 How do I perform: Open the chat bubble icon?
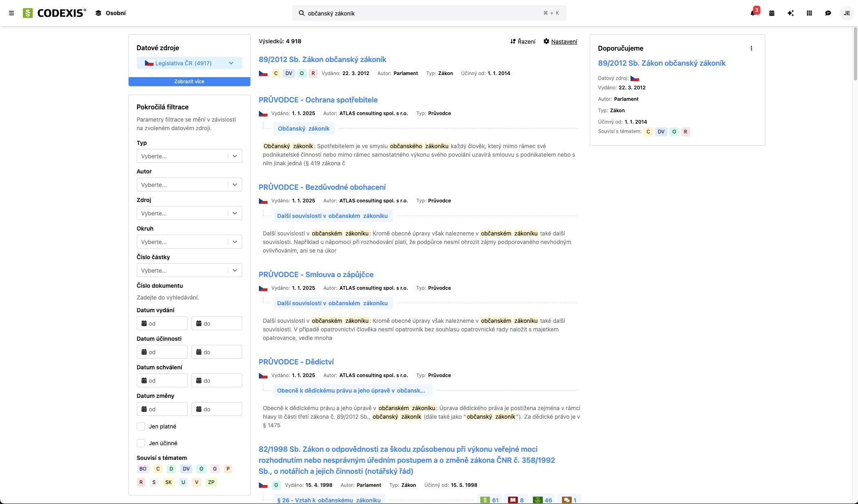pyautogui.click(x=828, y=13)
